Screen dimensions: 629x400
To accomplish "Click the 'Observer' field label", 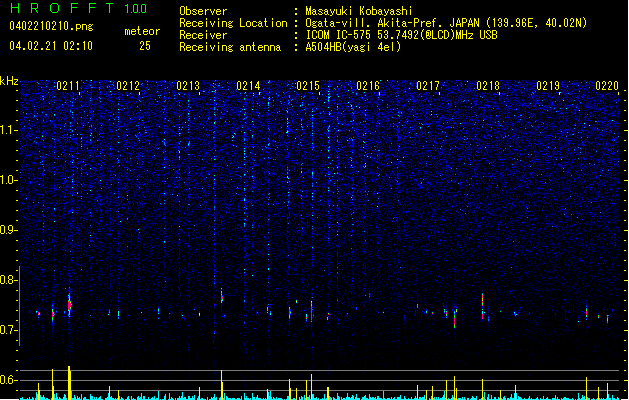I will pyautogui.click(x=203, y=11).
